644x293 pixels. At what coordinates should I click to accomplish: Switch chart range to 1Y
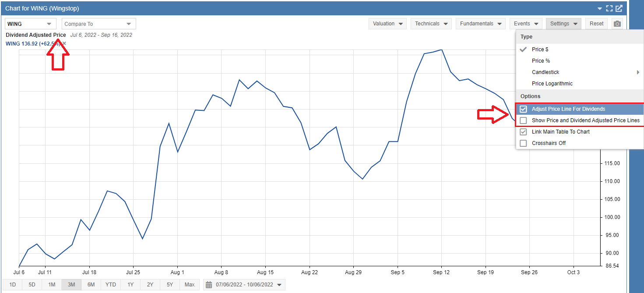[x=130, y=285]
